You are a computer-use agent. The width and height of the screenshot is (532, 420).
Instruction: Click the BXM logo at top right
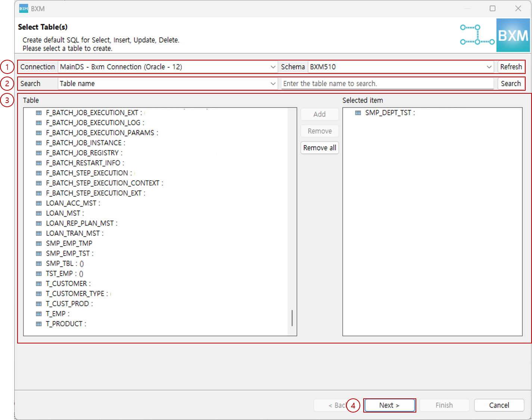tap(513, 35)
